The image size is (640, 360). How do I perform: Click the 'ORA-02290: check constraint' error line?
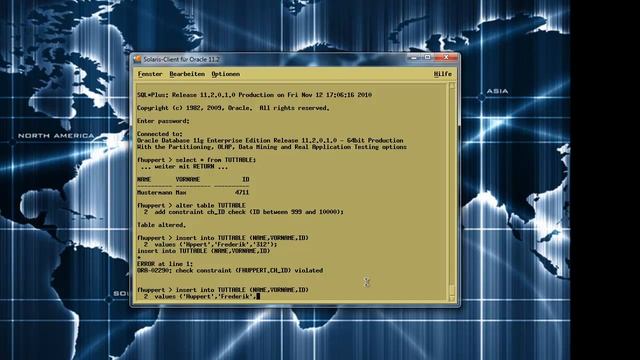click(230, 270)
